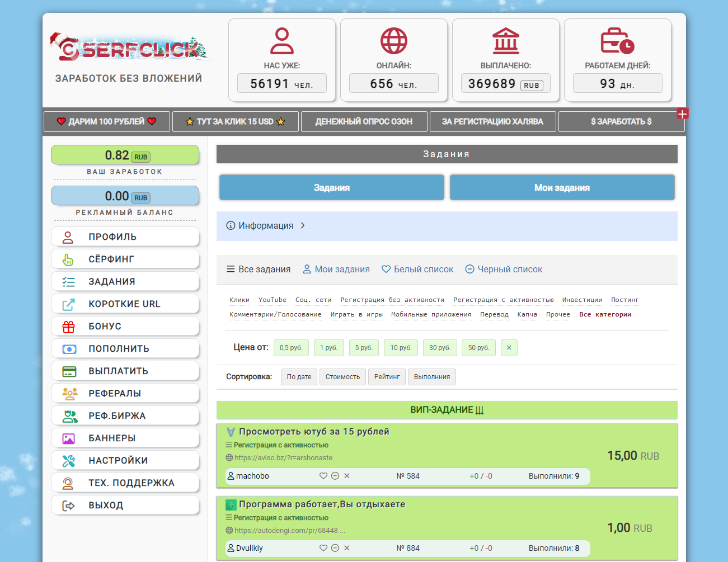This screenshot has width=728, height=562.
Task: Sort tasks by Стоимость
Action: click(343, 377)
